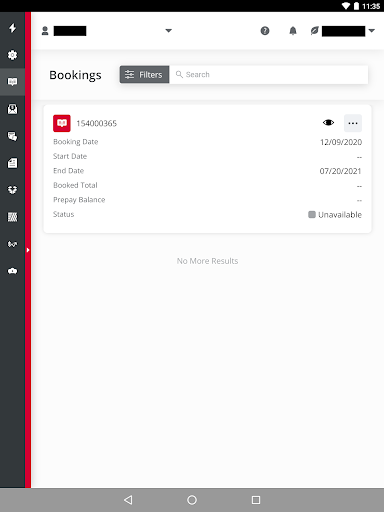Click the Search input field
Viewport: 384px width, 512px height.
pyautogui.click(x=269, y=74)
